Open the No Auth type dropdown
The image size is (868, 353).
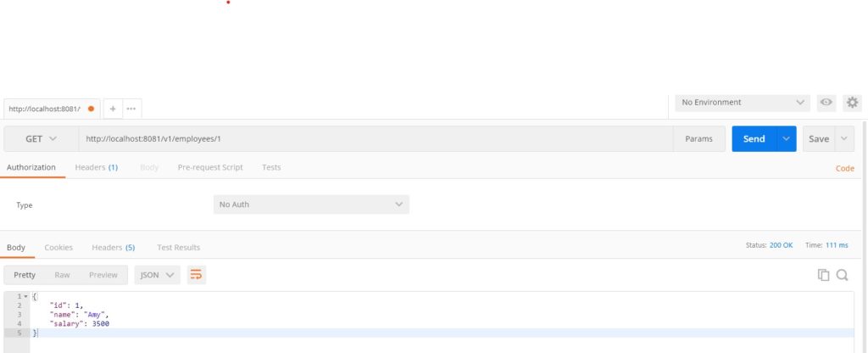pos(311,205)
